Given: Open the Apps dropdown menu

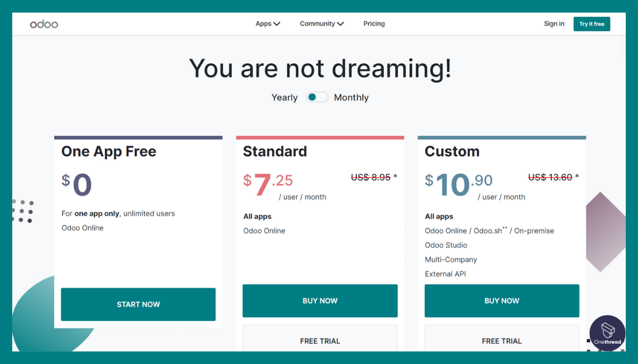Looking at the screenshot, I should click(x=267, y=23).
